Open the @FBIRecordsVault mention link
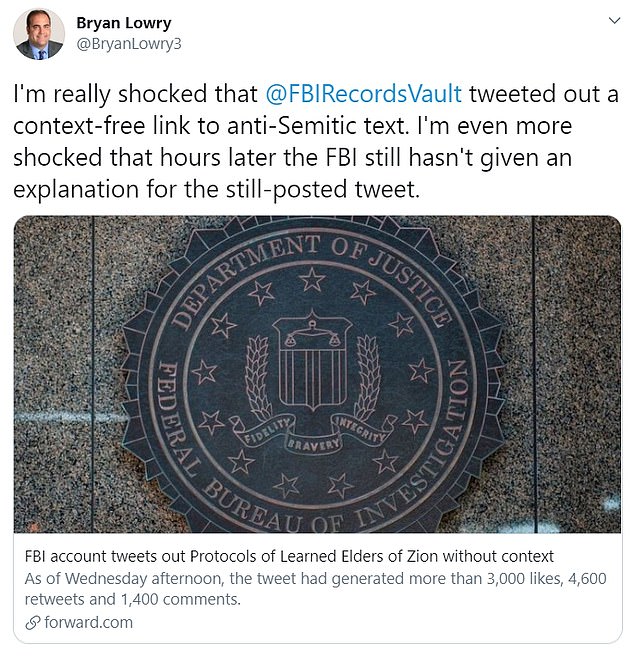The image size is (634, 657). coord(363,94)
